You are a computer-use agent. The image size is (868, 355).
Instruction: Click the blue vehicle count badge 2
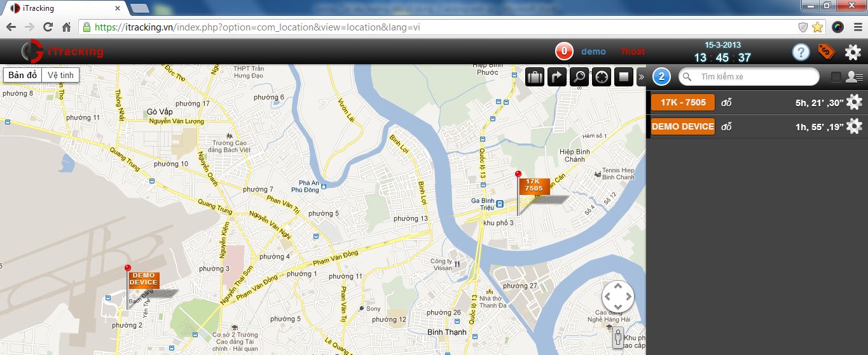click(x=661, y=77)
